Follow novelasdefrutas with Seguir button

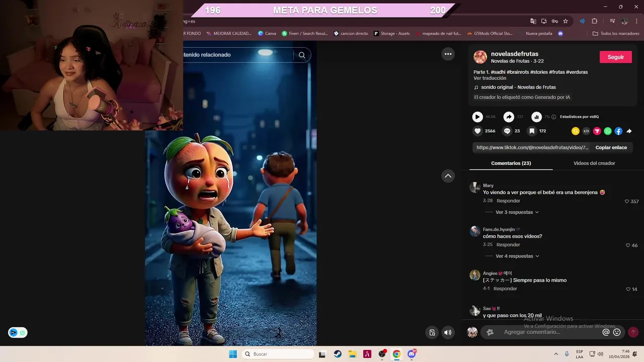[616, 57]
